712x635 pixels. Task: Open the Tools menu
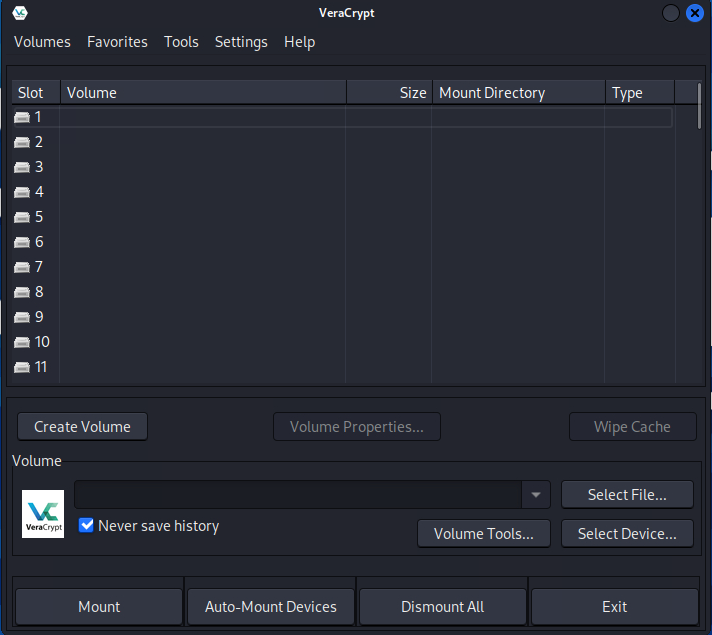(x=181, y=42)
